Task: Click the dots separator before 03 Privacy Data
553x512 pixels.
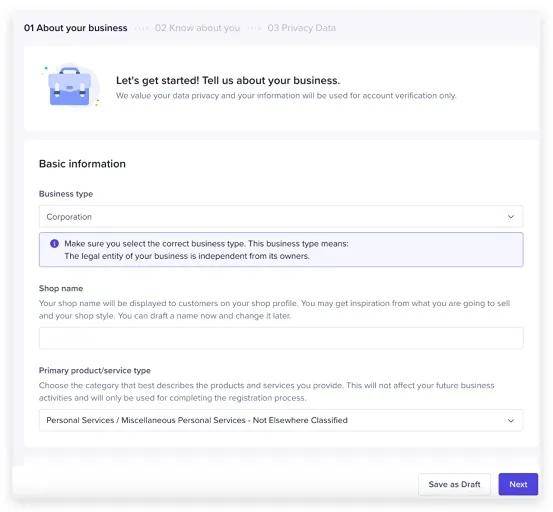Action: click(254, 28)
